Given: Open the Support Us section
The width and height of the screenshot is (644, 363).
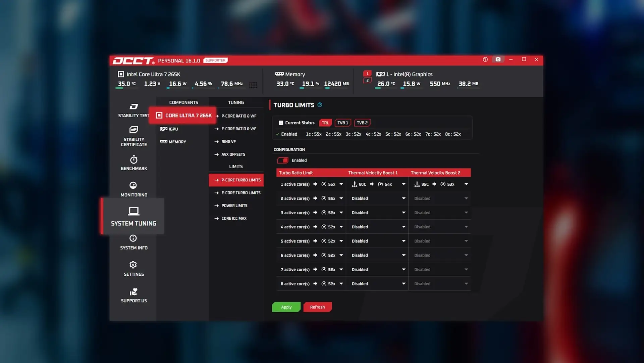Looking at the screenshot, I should click(133, 296).
